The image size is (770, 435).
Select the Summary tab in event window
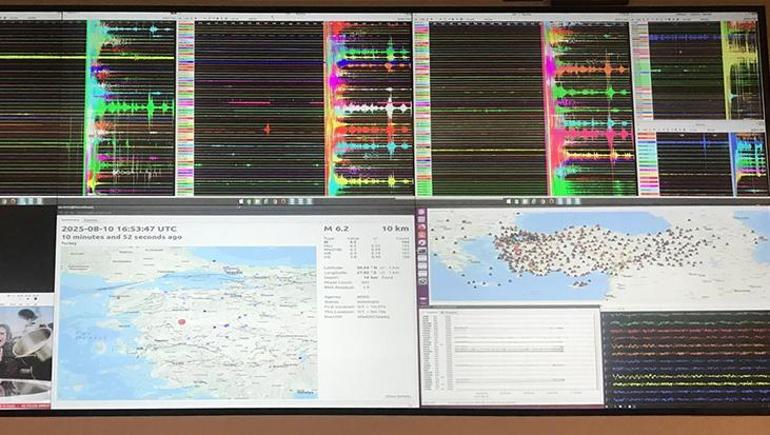(x=69, y=218)
